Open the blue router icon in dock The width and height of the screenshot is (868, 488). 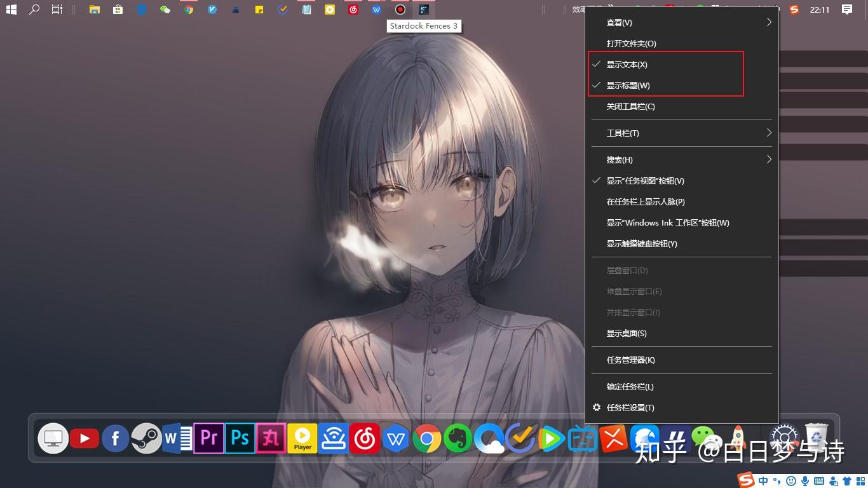[334, 438]
